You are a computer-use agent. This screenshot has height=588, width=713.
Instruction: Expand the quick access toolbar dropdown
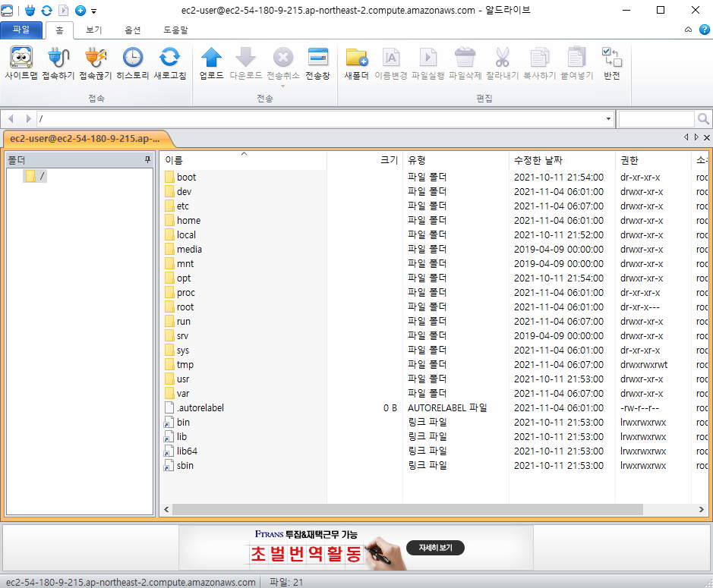[93, 11]
